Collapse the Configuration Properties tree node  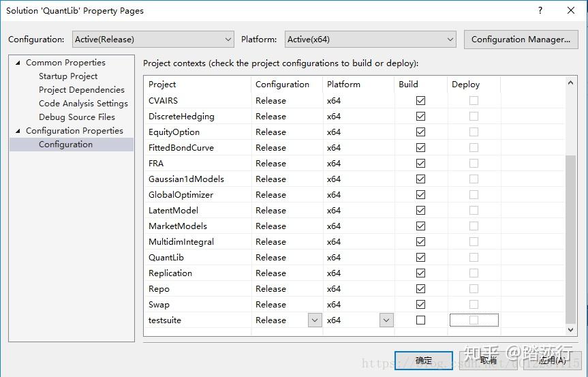pos(18,131)
